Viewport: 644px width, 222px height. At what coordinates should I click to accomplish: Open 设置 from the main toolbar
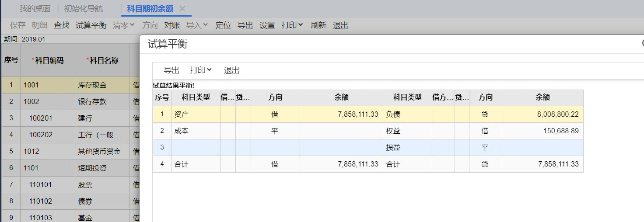point(267,25)
